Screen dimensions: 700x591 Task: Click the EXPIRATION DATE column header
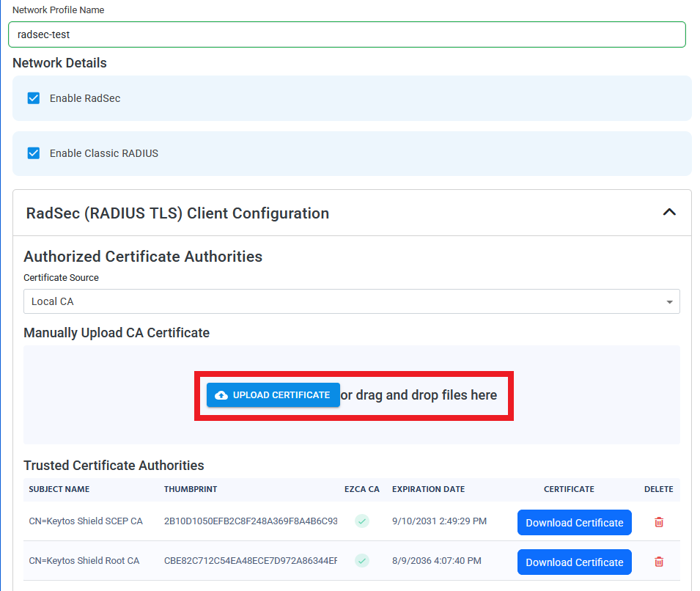tap(429, 489)
